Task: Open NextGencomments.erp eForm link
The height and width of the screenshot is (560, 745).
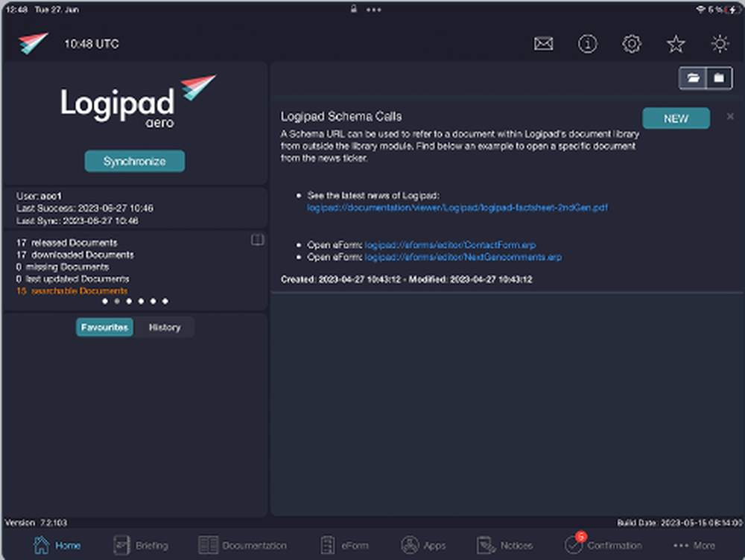Action: point(463,257)
